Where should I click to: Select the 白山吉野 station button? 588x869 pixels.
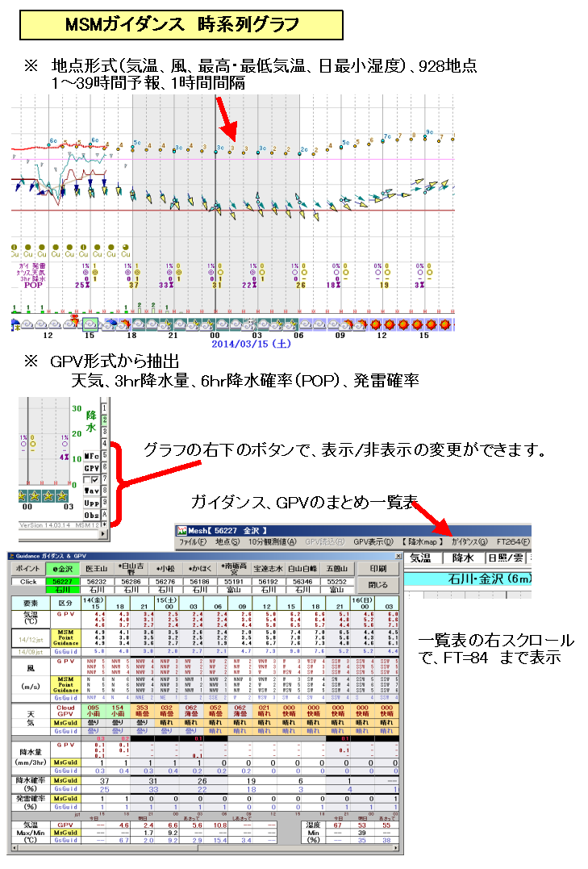131,569
